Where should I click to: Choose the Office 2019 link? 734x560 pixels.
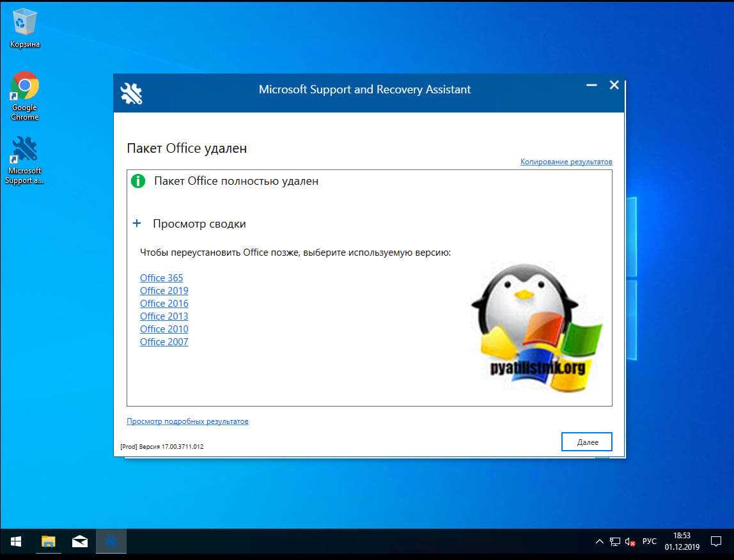point(164,291)
